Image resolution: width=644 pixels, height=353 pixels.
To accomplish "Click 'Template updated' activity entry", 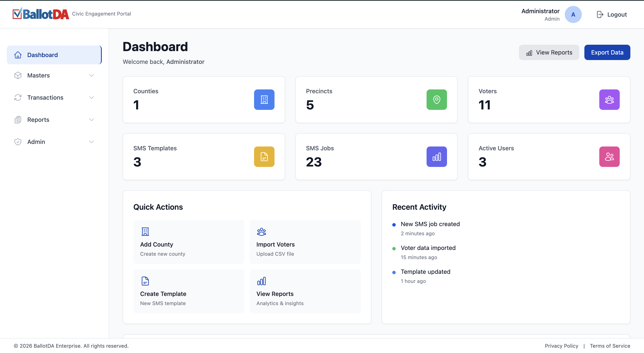I will pyautogui.click(x=425, y=272).
